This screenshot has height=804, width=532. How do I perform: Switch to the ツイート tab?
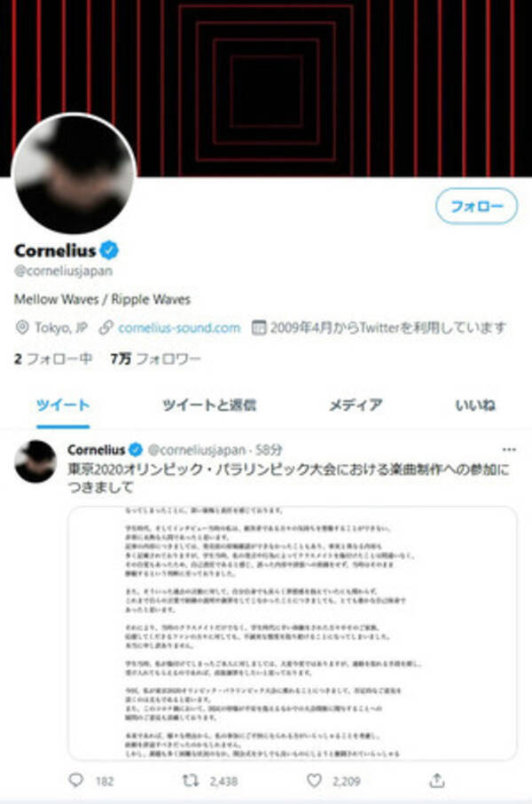[63, 405]
